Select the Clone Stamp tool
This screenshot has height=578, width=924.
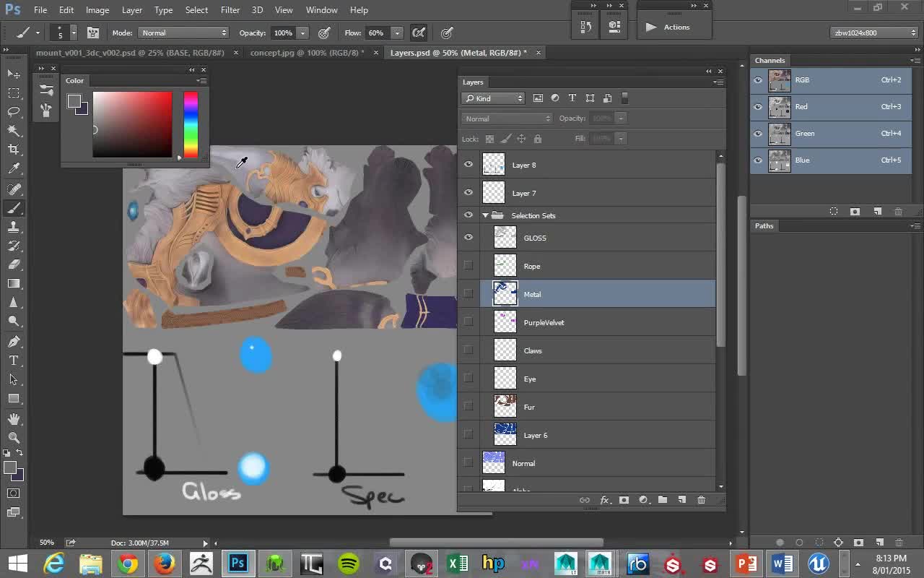coord(14,227)
